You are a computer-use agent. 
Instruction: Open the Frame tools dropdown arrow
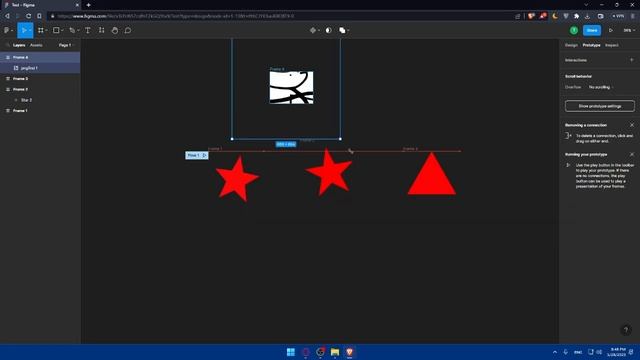click(x=46, y=31)
